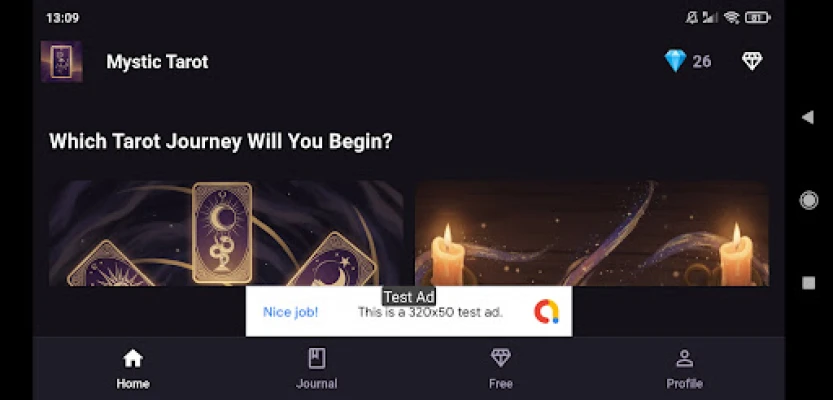833x400 pixels.
Task: Select the Home house icon
Action: [x=133, y=359]
